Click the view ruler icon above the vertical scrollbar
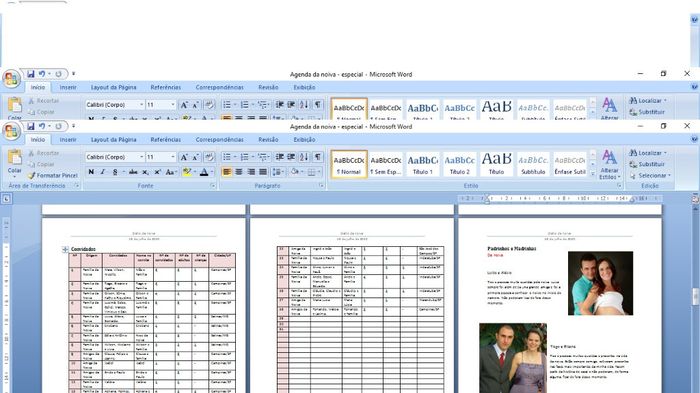Screen dimensions: 700x393 pos(695,199)
